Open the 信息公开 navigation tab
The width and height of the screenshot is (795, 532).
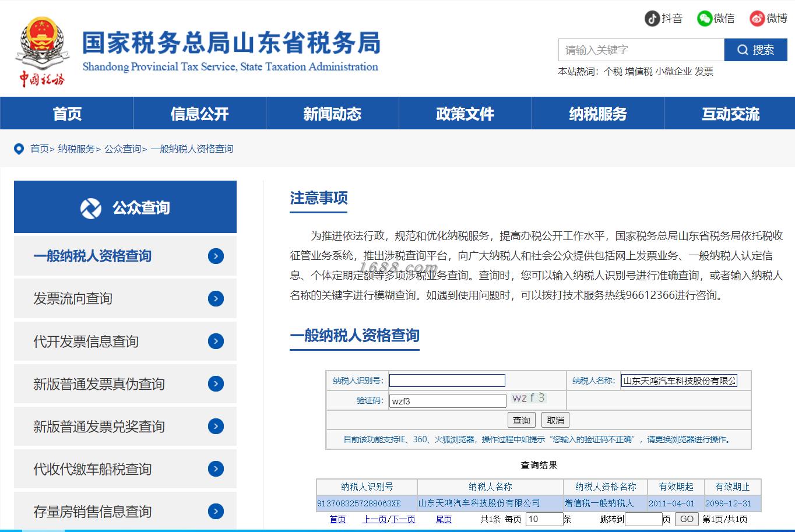point(200,113)
